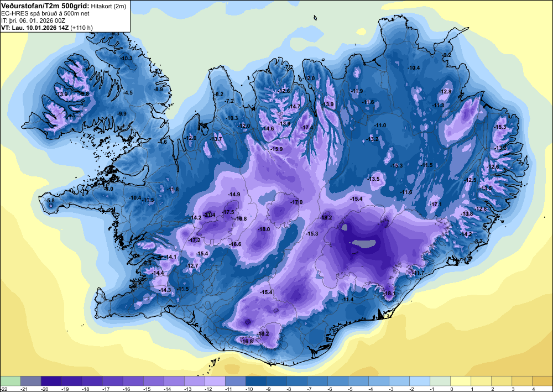Click the 'IT: þri. 06. 01. 2026 00Z' line
This screenshot has width=553, height=392.
(x=33, y=20)
